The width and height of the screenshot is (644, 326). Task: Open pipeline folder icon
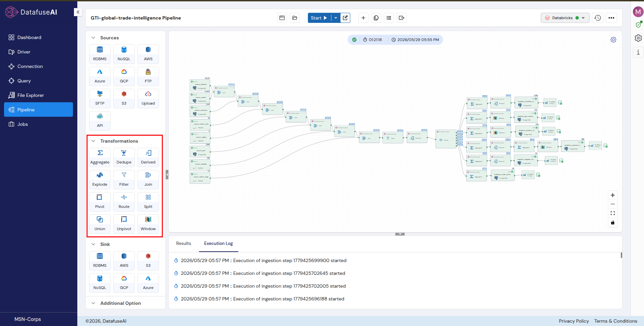(295, 18)
